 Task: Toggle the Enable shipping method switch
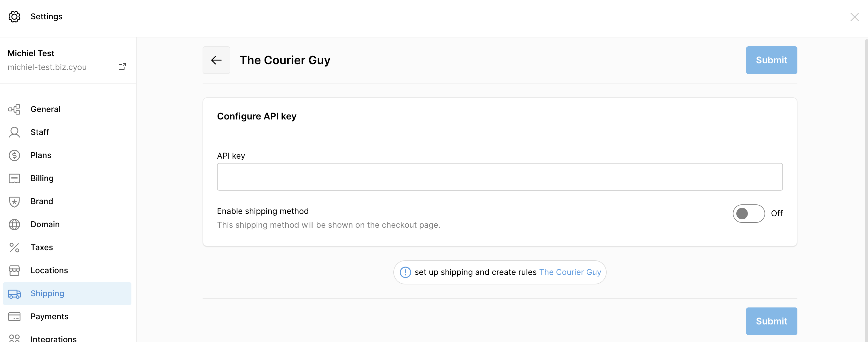749,213
